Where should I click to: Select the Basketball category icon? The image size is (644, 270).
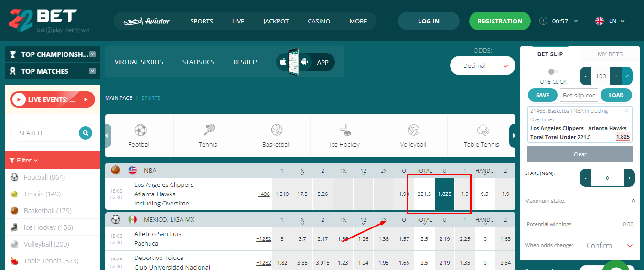[277, 130]
